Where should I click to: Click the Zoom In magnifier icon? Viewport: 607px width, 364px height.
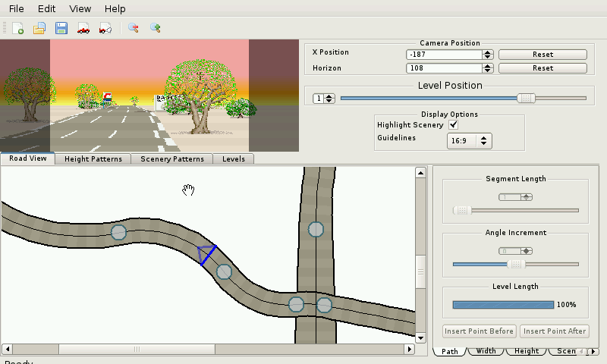coord(156,28)
